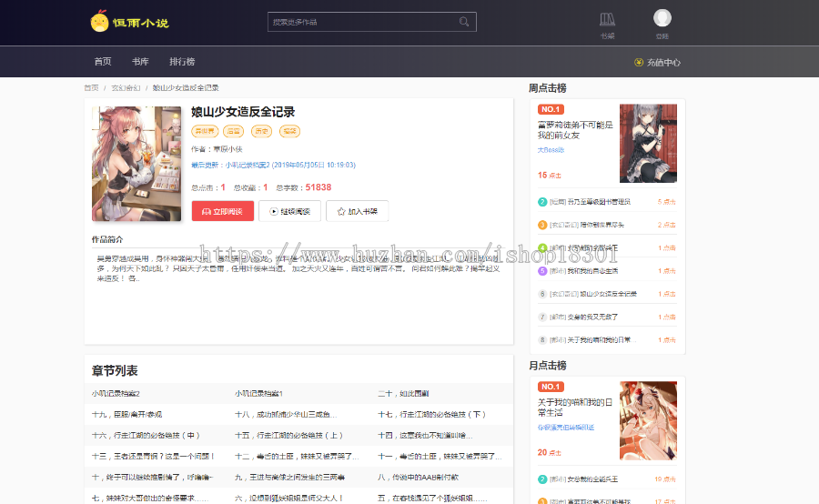Viewport: 819px width, 504px height.
Task: Click the teal rank 2 badge in monthly list
Action: point(542,479)
